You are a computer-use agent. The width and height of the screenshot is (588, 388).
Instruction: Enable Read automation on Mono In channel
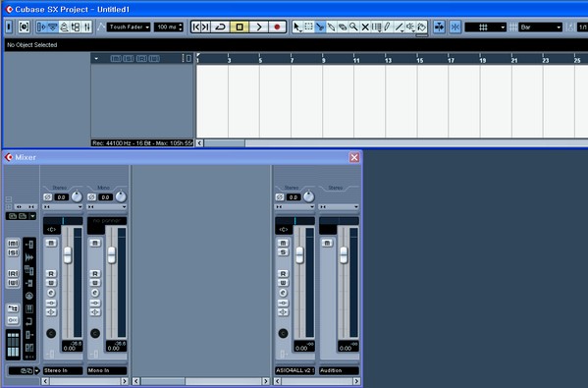click(95, 273)
